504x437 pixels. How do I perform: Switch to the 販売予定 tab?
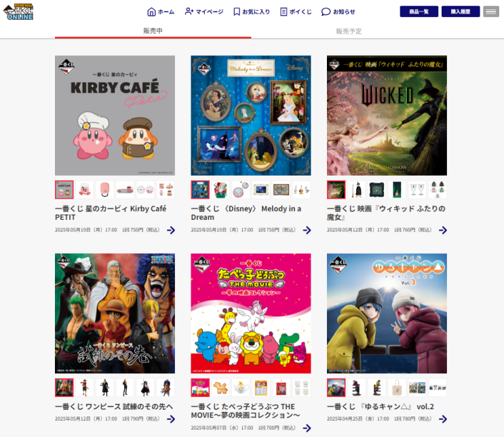[x=349, y=31]
